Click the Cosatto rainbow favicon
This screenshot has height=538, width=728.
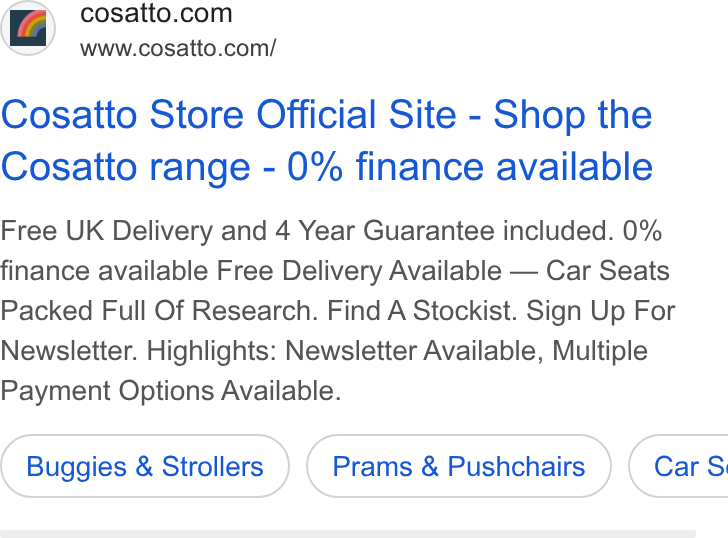[x=28, y=28]
